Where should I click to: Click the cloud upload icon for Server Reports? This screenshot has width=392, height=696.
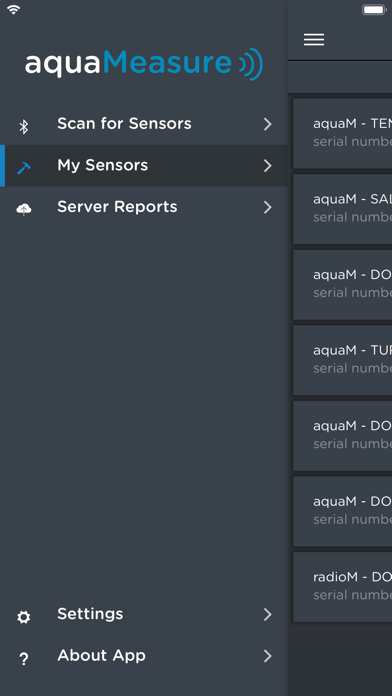coord(24,209)
